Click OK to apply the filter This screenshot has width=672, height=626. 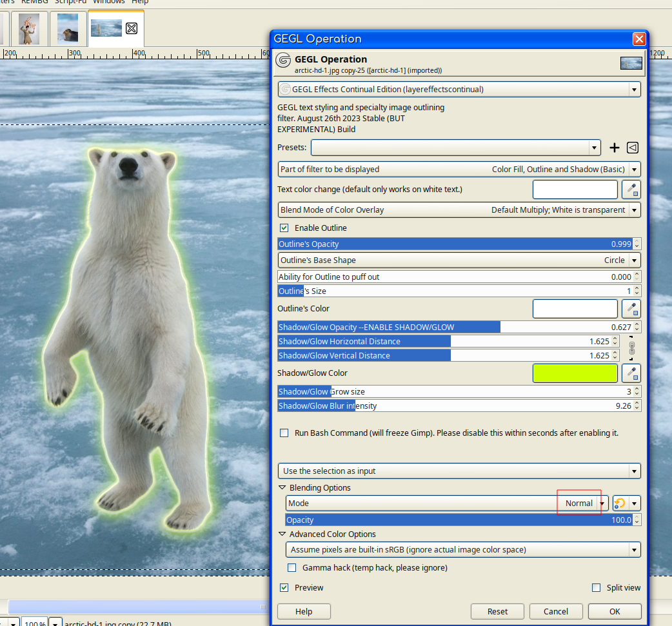tap(615, 611)
